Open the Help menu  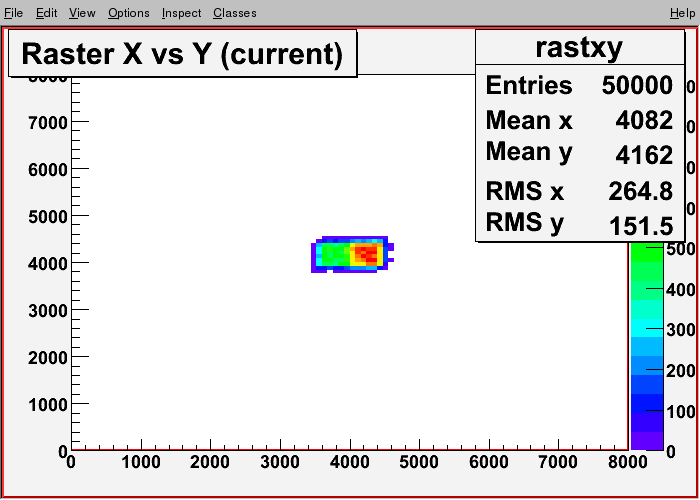pos(682,13)
